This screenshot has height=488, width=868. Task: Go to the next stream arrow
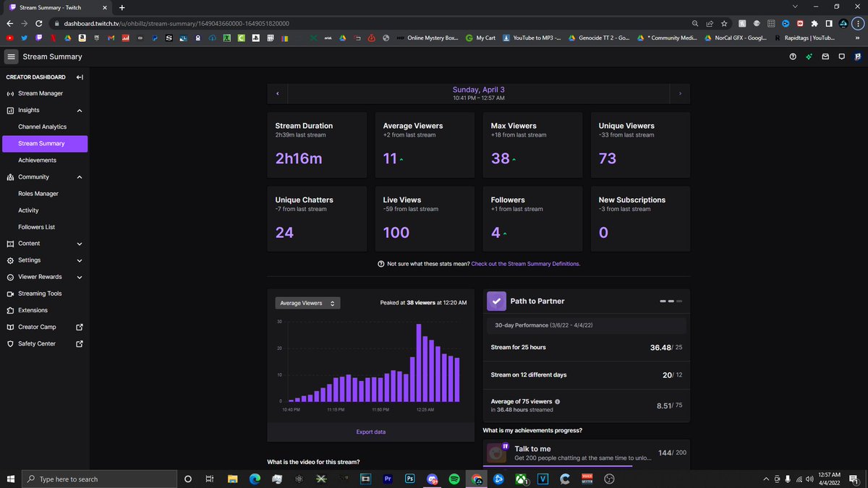680,94
